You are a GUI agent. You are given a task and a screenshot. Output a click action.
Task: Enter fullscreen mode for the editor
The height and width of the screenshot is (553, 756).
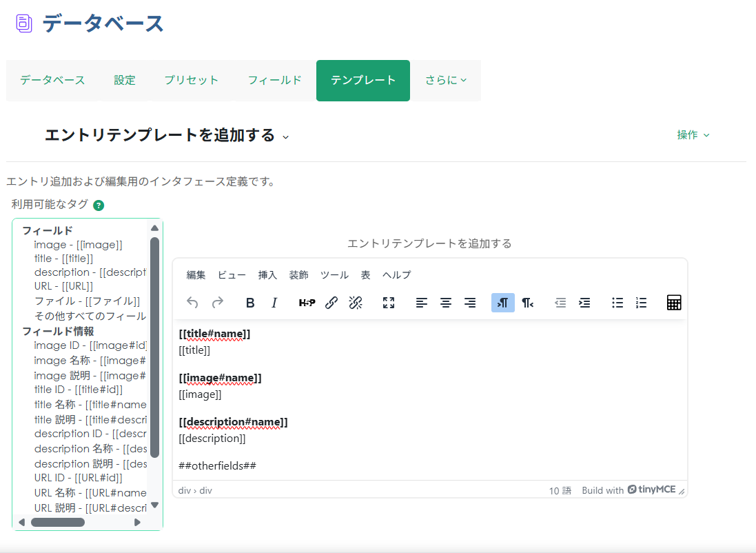click(x=388, y=303)
